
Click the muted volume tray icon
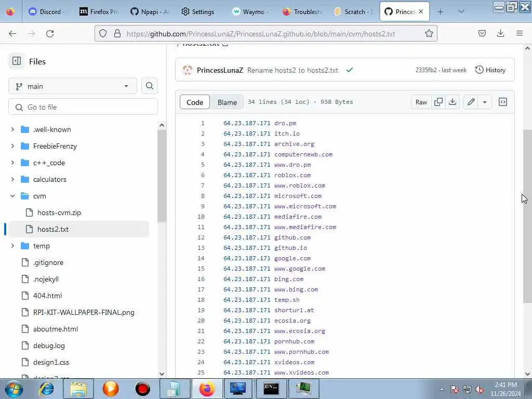[x=480, y=390]
